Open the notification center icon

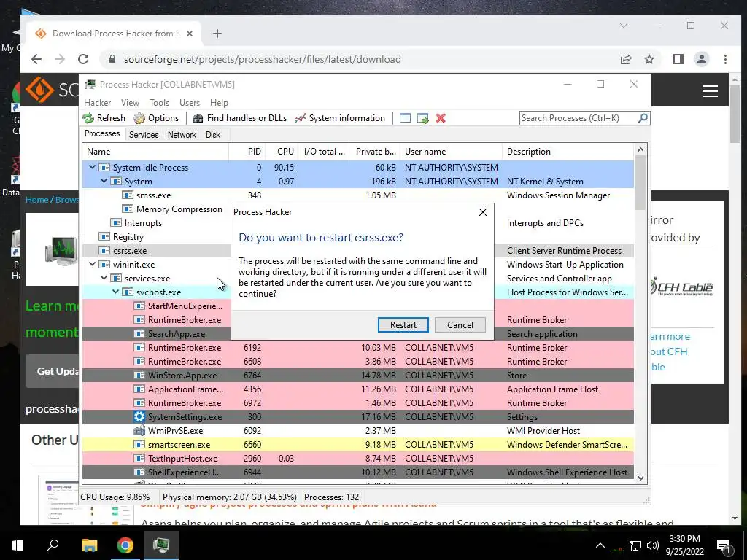(724, 545)
